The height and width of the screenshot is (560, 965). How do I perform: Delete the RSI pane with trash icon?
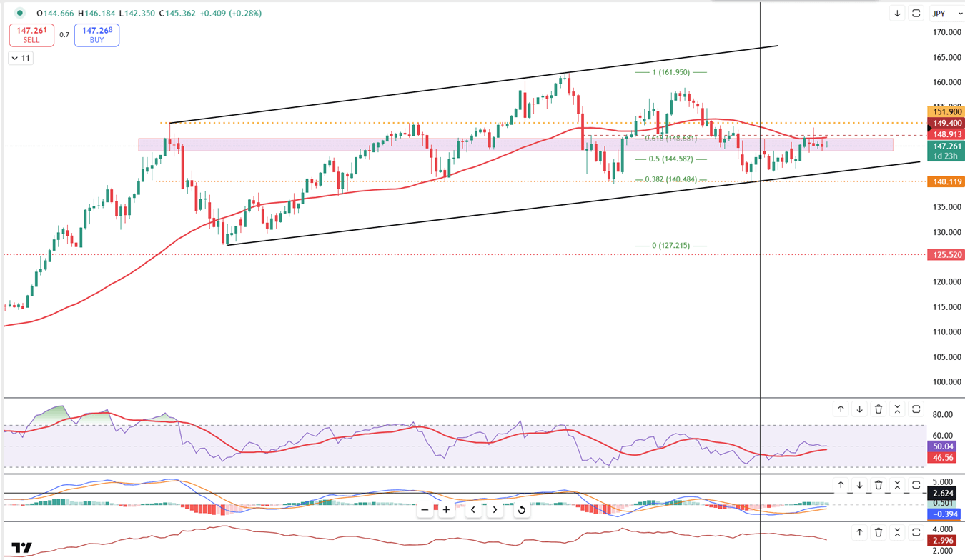coord(879,409)
